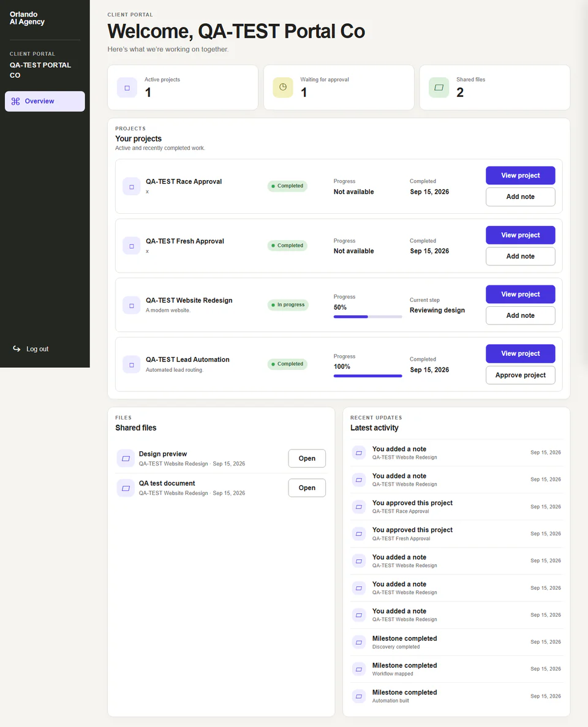View project for QA-TEST Race Approval
The width and height of the screenshot is (588, 727).
coord(520,175)
